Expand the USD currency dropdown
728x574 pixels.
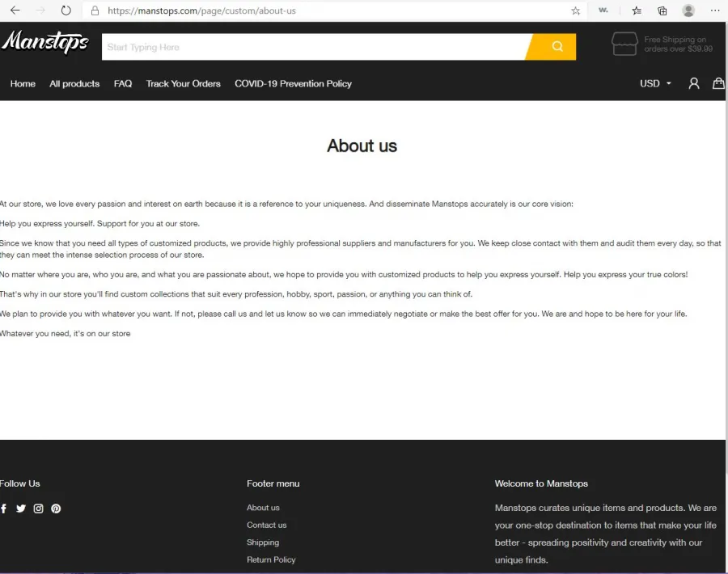(x=655, y=83)
